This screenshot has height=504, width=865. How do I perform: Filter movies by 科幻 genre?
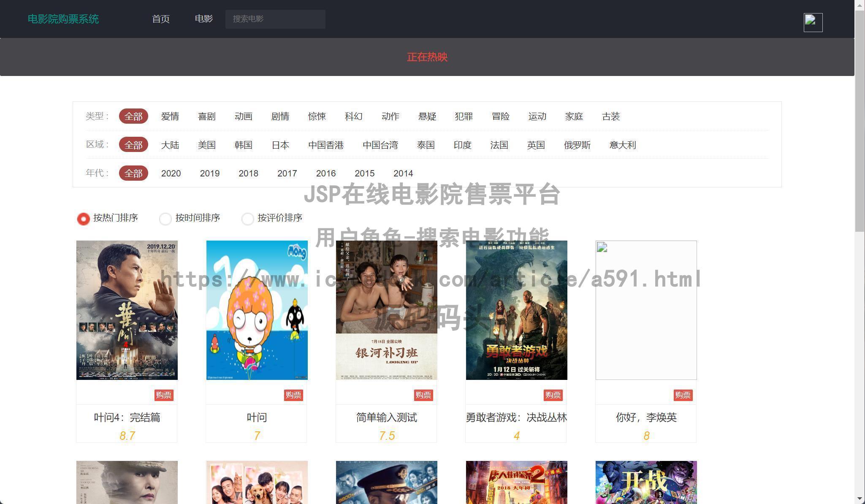pyautogui.click(x=353, y=116)
